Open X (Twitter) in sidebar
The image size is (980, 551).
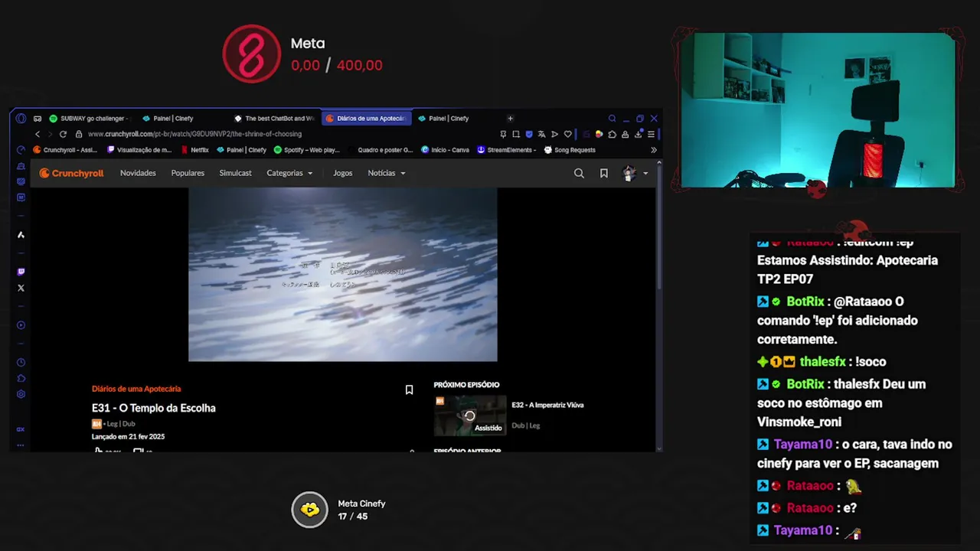coord(21,289)
